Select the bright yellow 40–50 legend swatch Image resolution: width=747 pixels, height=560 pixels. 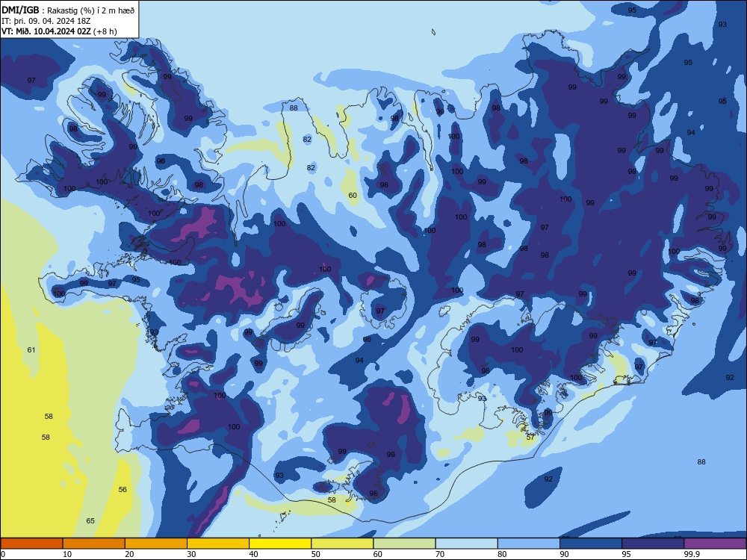point(280,544)
